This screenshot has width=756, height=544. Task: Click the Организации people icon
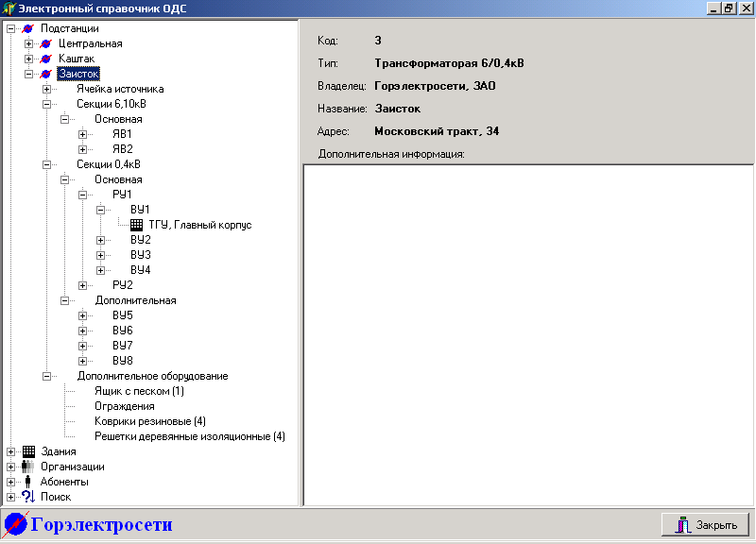coord(28,467)
